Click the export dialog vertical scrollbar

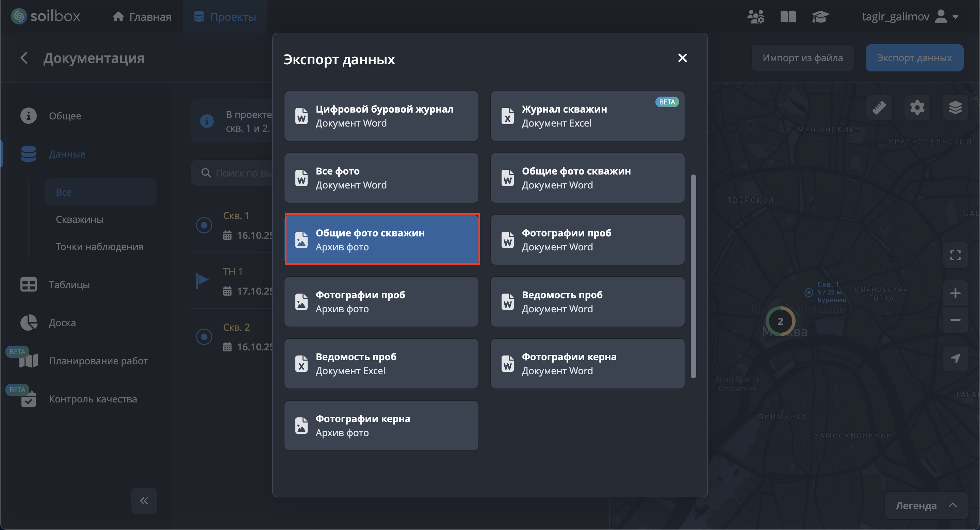(x=693, y=276)
